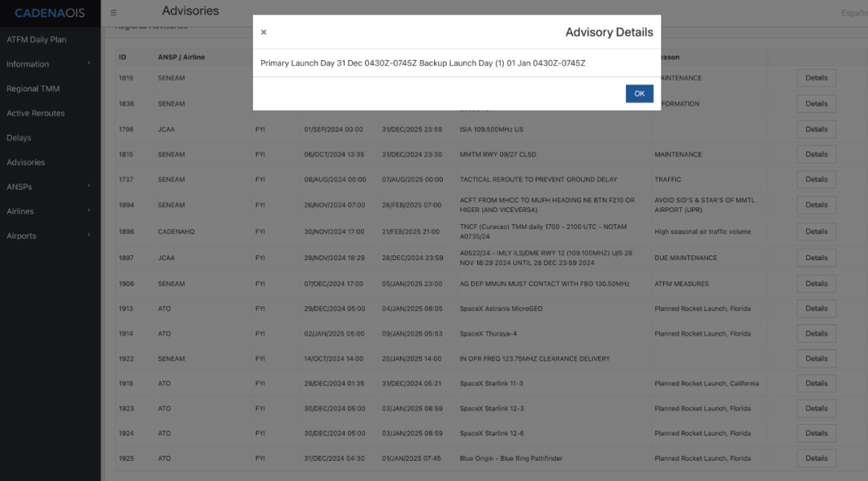
Task: Open Details for SpaceX Thuraya-4 row
Action: coord(816,333)
